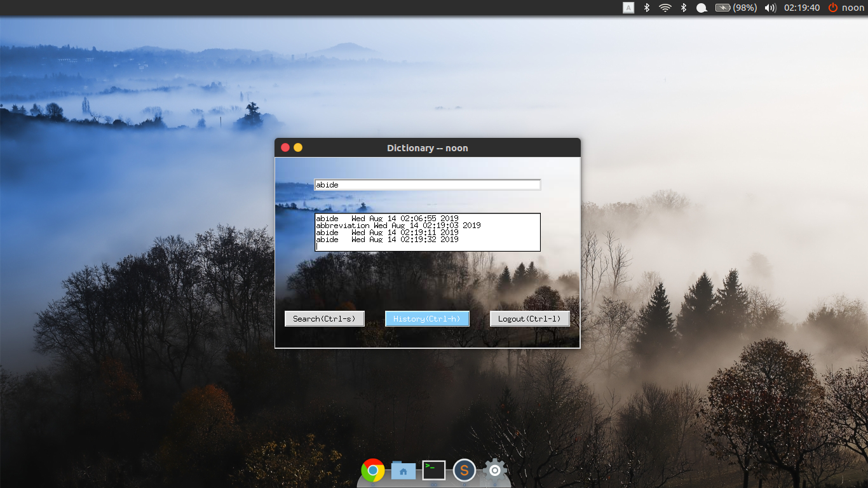Open the Terminal from the dock
This screenshot has width=868, height=488.
(x=434, y=470)
